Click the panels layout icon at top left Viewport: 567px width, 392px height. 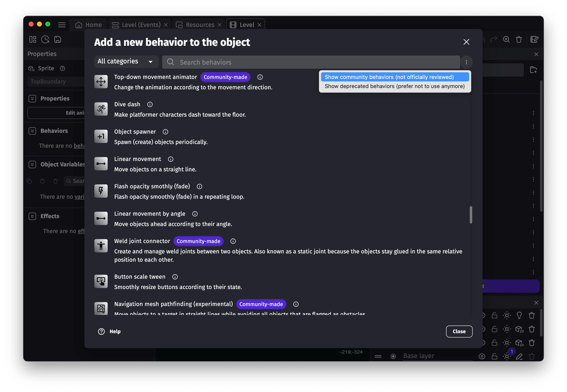(x=33, y=39)
